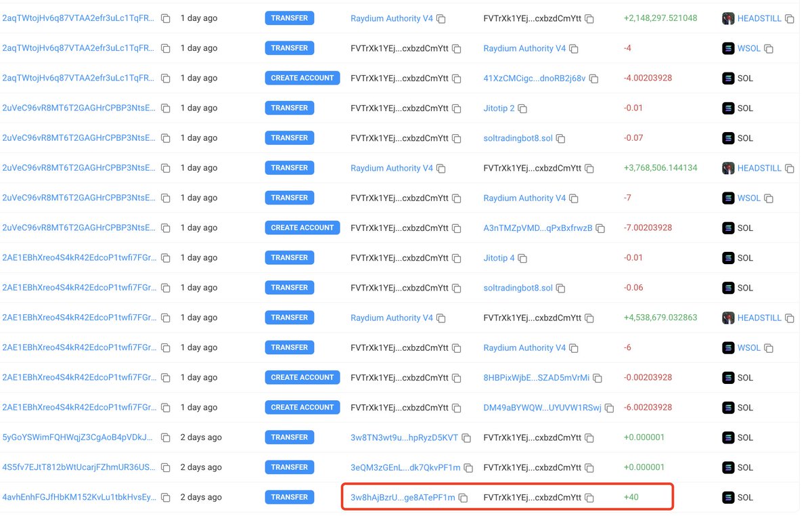Open soltradingbot8.sol link in -0.07 row
This screenshot has height=516, width=812.
tap(518, 137)
